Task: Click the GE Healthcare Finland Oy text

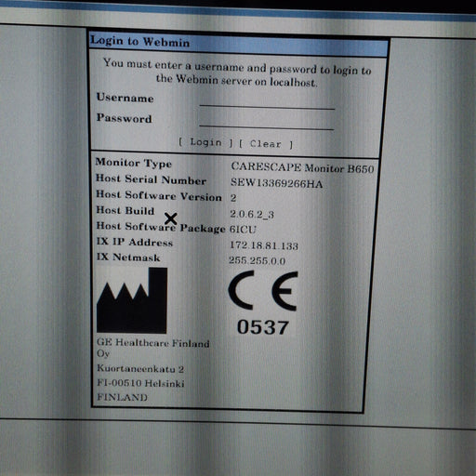Action: (153, 348)
